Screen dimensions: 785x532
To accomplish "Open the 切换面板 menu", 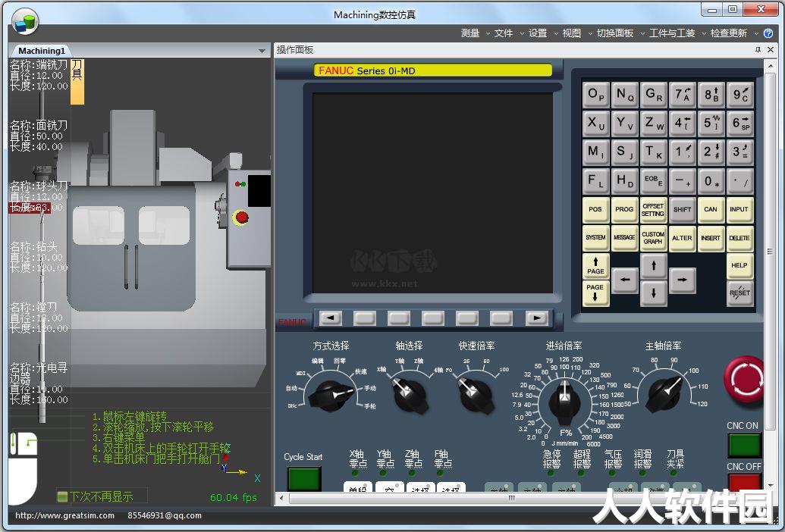I will [615, 33].
